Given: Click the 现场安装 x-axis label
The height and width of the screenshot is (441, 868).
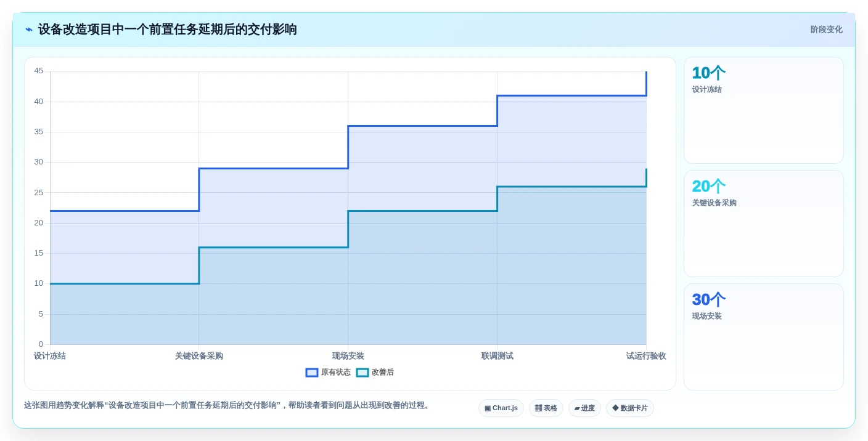Looking at the screenshot, I should click(348, 356).
